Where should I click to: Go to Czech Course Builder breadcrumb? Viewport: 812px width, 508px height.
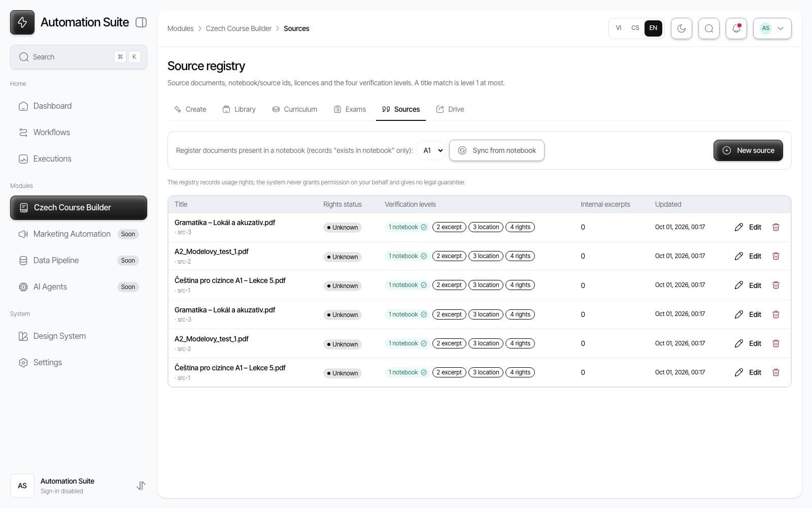tap(239, 28)
